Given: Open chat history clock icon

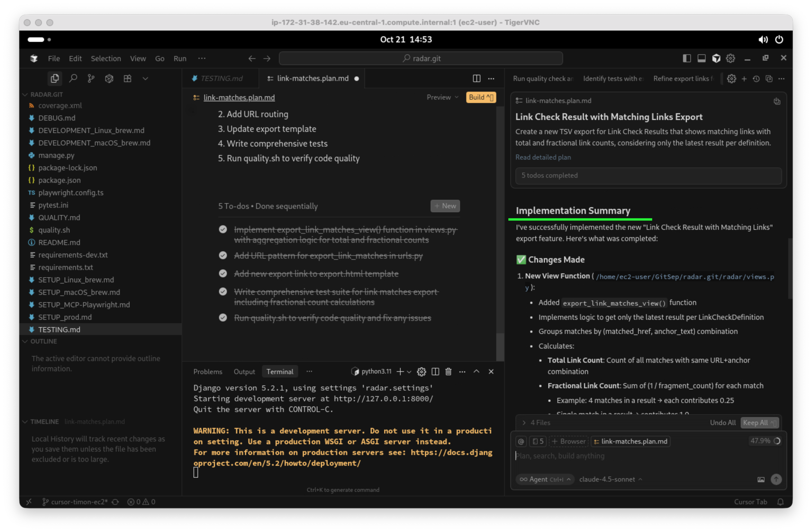Looking at the screenshot, I should tap(756, 79).
